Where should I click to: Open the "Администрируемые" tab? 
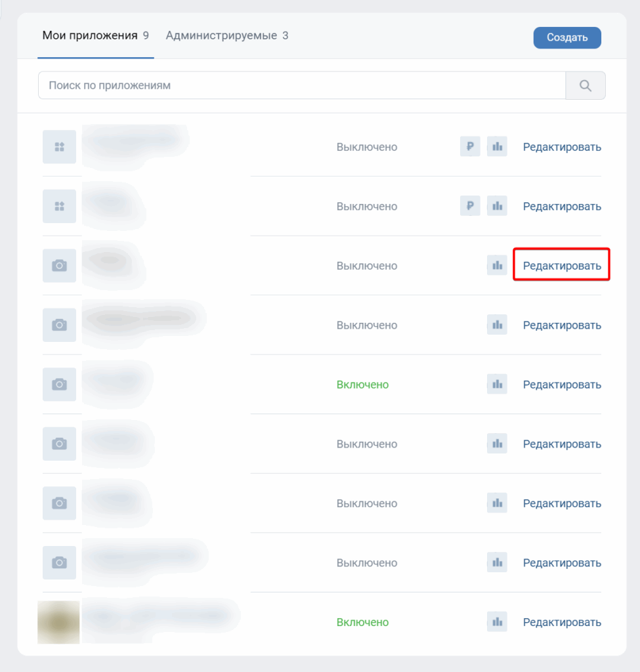point(221,35)
